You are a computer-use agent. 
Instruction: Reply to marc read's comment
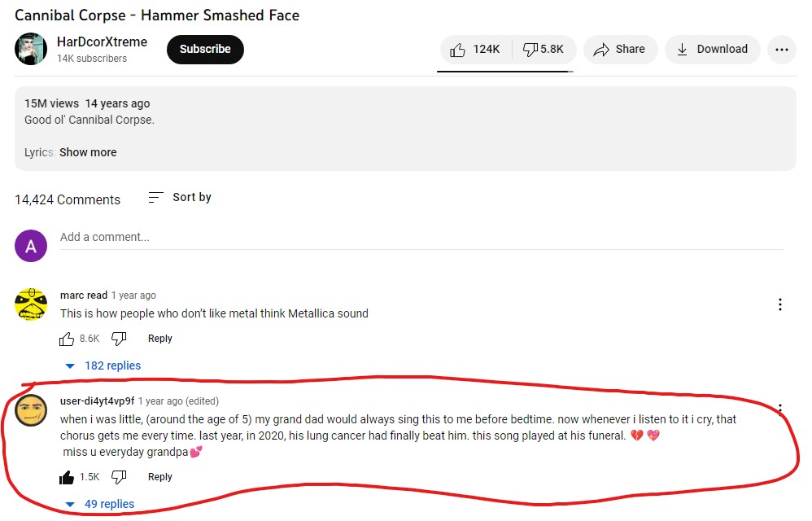[160, 339]
